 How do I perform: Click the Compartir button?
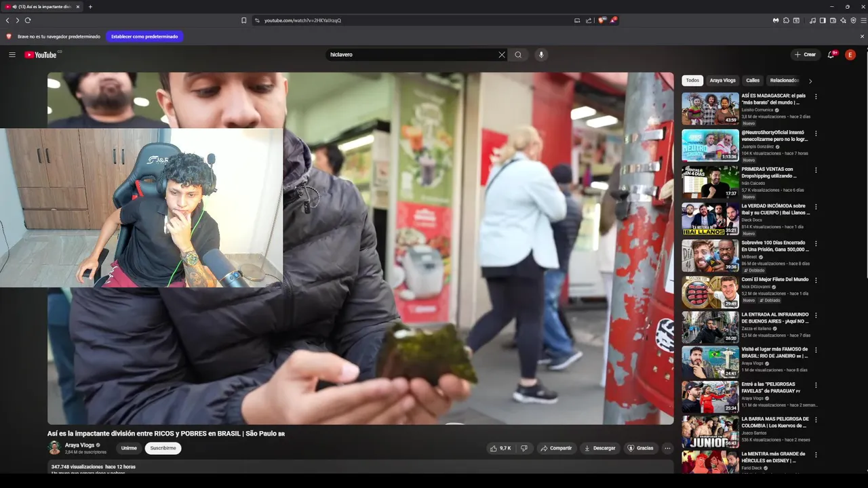(555, 448)
